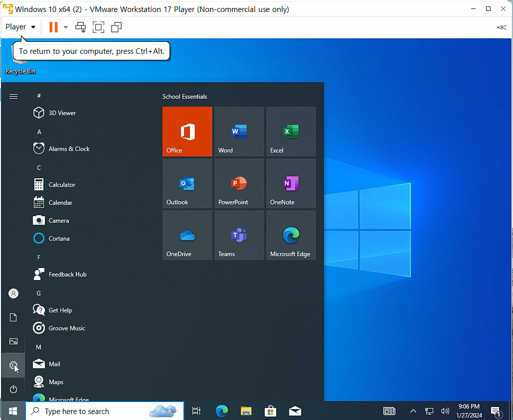Open the Pictures shortcut in Start sidebar

pyautogui.click(x=13, y=341)
